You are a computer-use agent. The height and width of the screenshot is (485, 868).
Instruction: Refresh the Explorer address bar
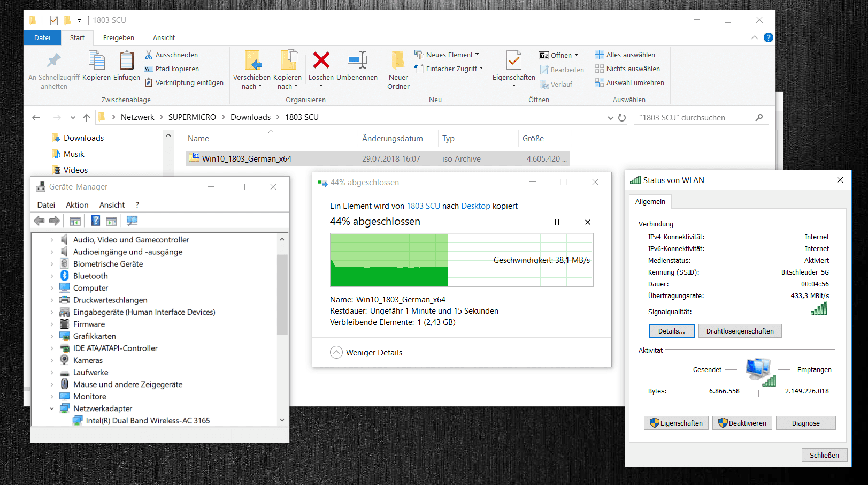coord(622,118)
